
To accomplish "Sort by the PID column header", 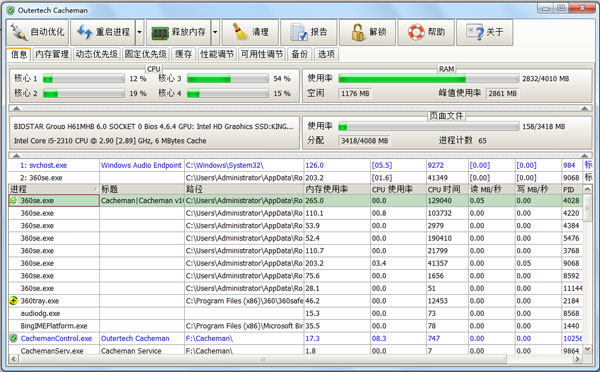I will (x=572, y=189).
